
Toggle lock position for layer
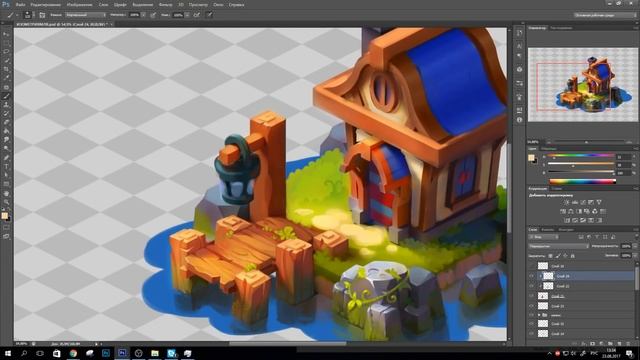click(565, 256)
